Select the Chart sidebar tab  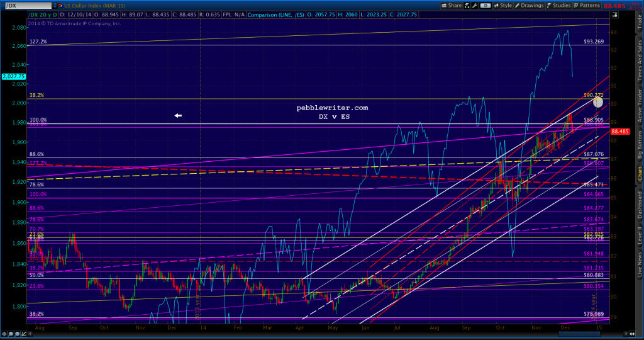(640, 174)
